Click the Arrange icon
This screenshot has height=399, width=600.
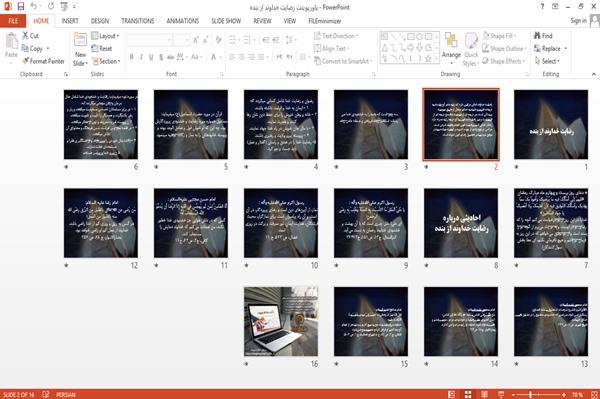pos(451,41)
